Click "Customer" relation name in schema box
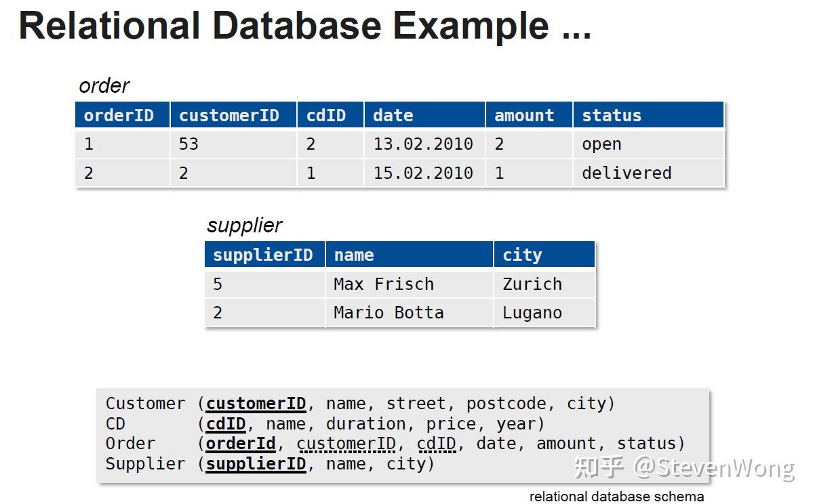 [x=145, y=404]
